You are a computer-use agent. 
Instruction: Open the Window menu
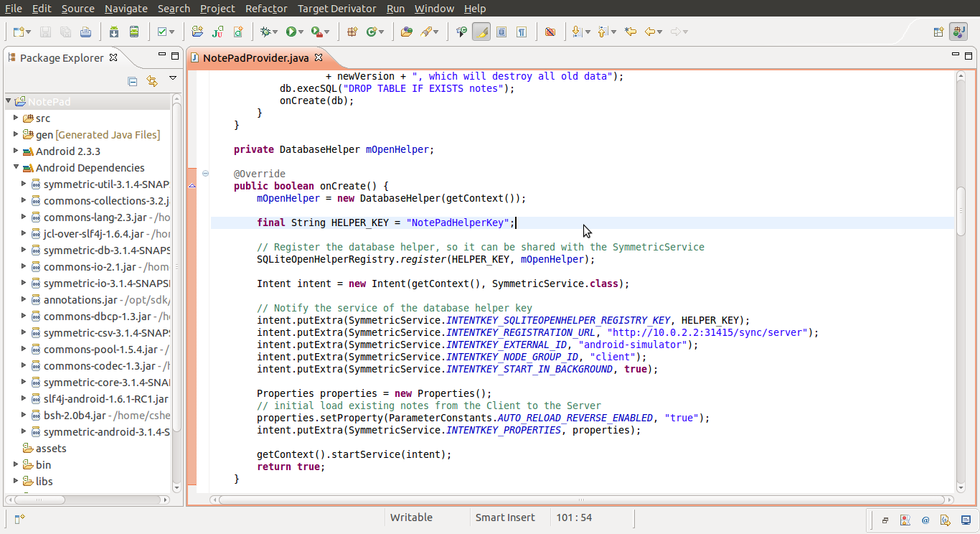click(x=434, y=9)
